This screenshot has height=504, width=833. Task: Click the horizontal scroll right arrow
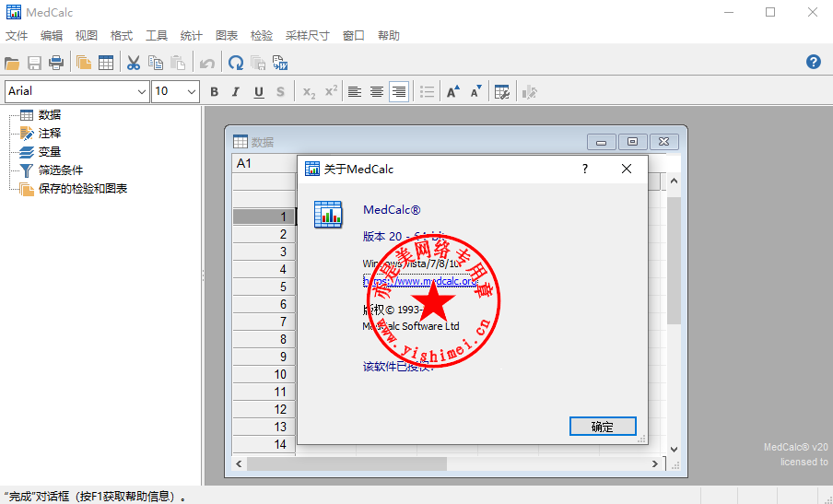tap(655, 463)
